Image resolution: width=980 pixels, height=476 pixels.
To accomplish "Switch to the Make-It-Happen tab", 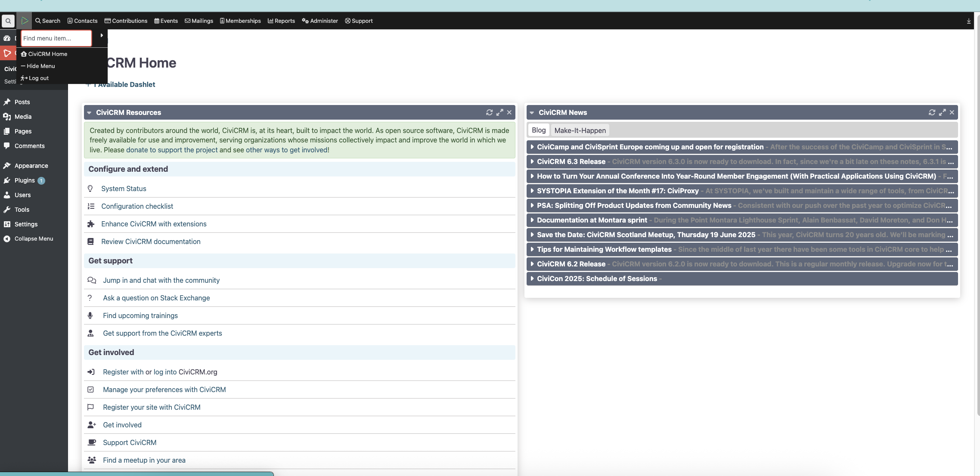I will click(x=580, y=130).
